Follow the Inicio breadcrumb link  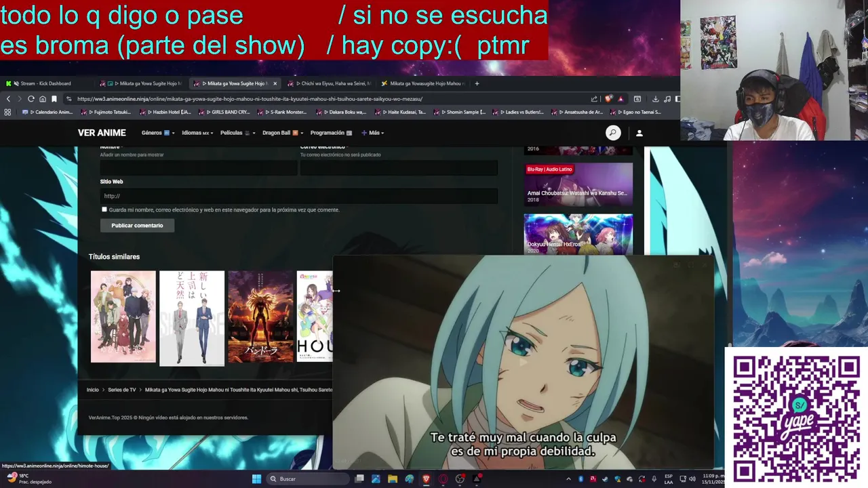tap(93, 390)
